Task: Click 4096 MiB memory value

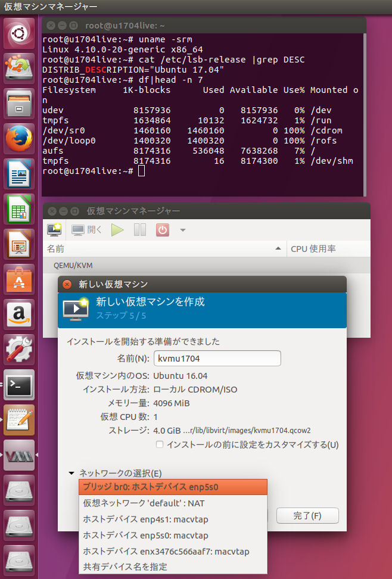Action: point(172,403)
